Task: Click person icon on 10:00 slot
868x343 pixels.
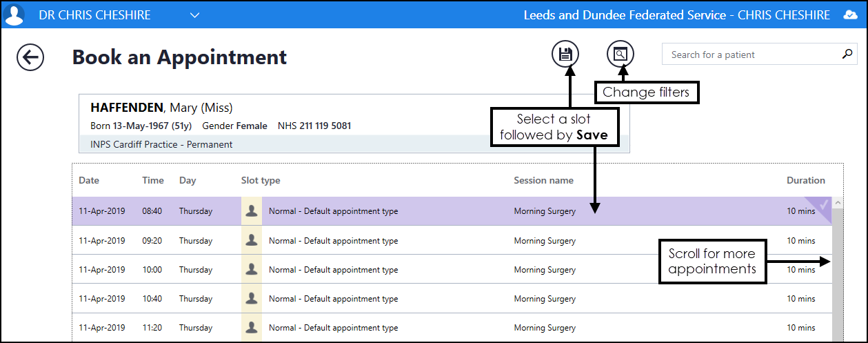Action: 252,269
